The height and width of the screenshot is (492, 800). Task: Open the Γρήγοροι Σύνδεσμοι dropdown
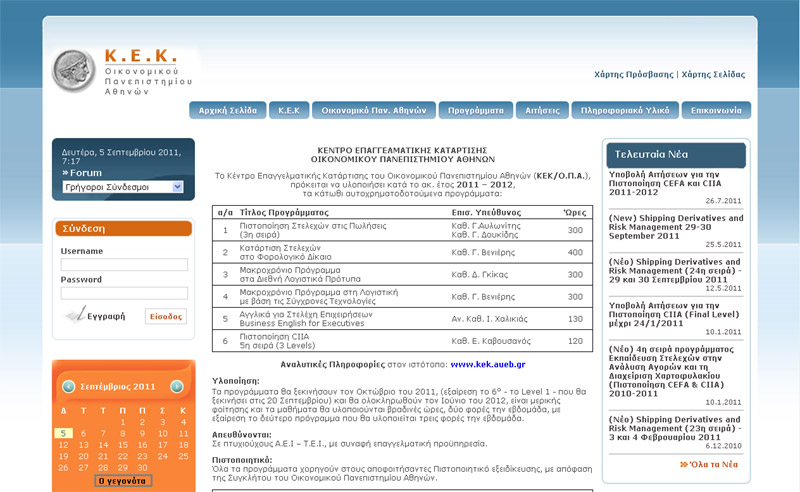[x=122, y=187]
